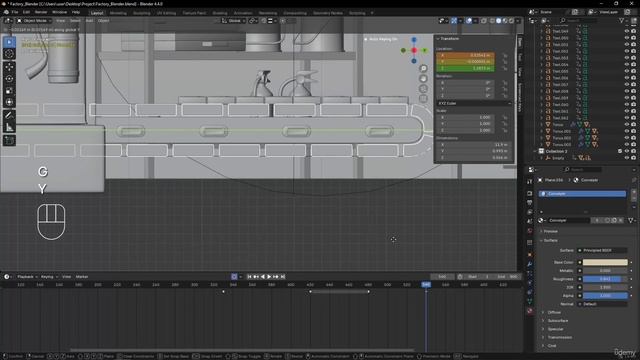Select the Select Box tool
This screenshot has height=360, width=640.
point(9,42)
